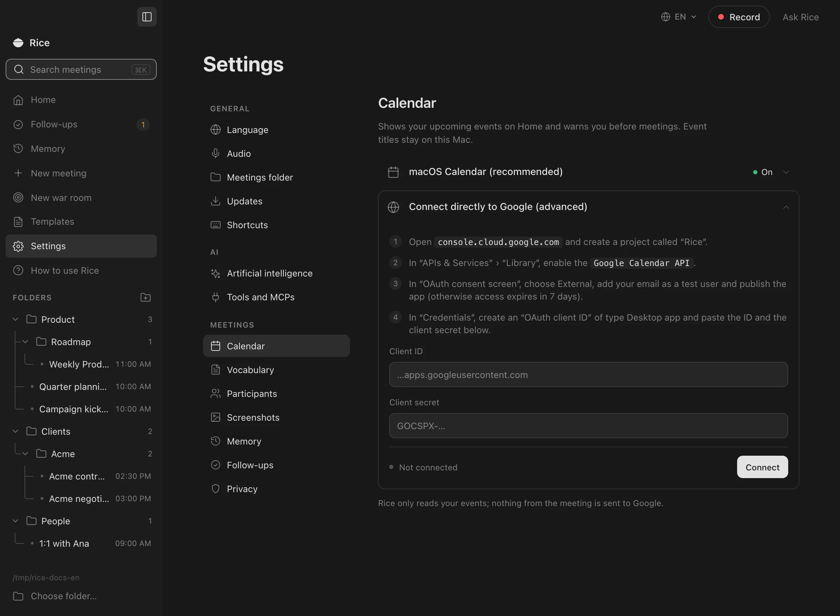Open Follow-ups in the left sidebar
840x616 pixels.
pyautogui.click(x=81, y=124)
